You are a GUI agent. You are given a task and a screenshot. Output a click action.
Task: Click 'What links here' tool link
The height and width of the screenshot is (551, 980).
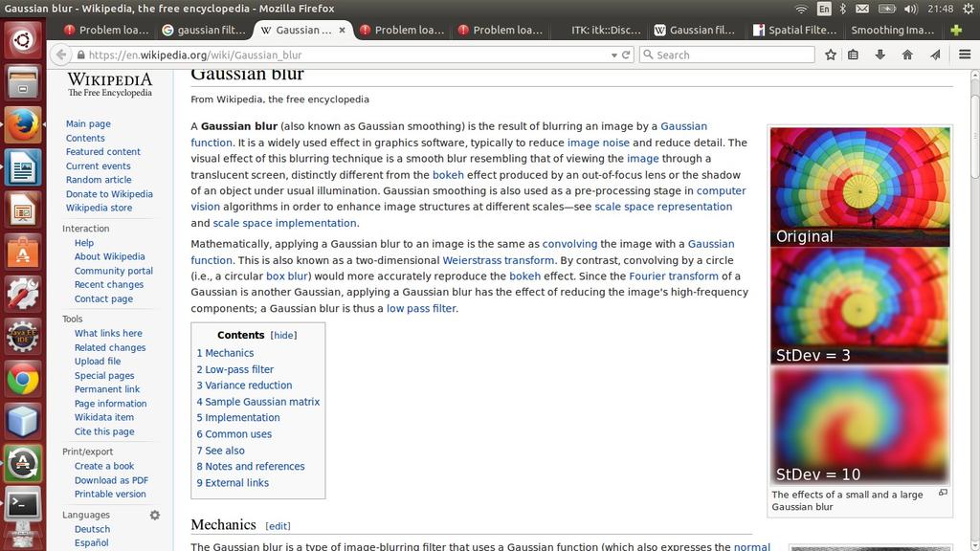108,334
